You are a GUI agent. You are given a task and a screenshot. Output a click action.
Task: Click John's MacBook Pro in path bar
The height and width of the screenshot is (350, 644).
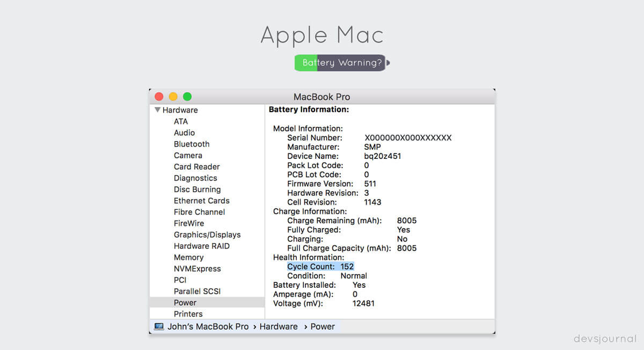pos(208,326)
